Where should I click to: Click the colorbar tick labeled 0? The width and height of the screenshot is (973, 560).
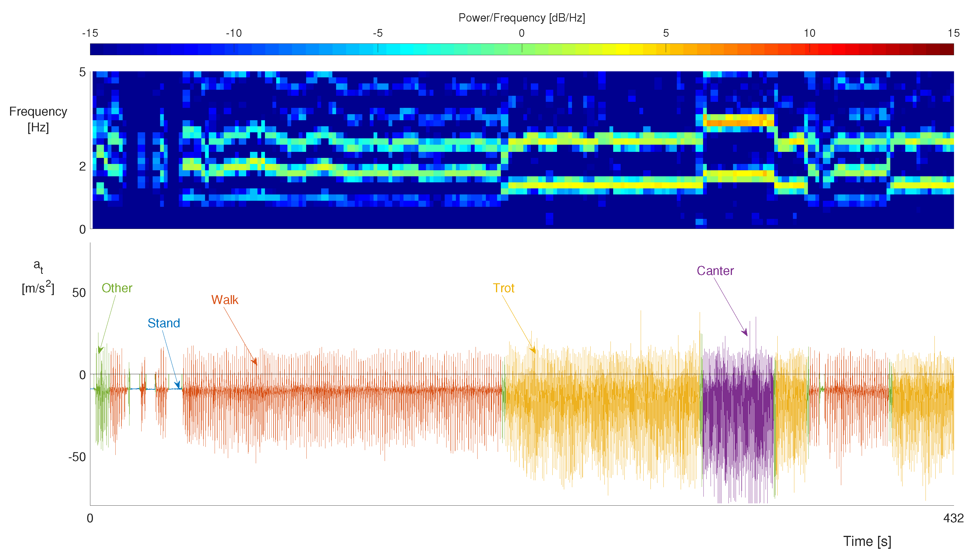click(x=521, y=33)
